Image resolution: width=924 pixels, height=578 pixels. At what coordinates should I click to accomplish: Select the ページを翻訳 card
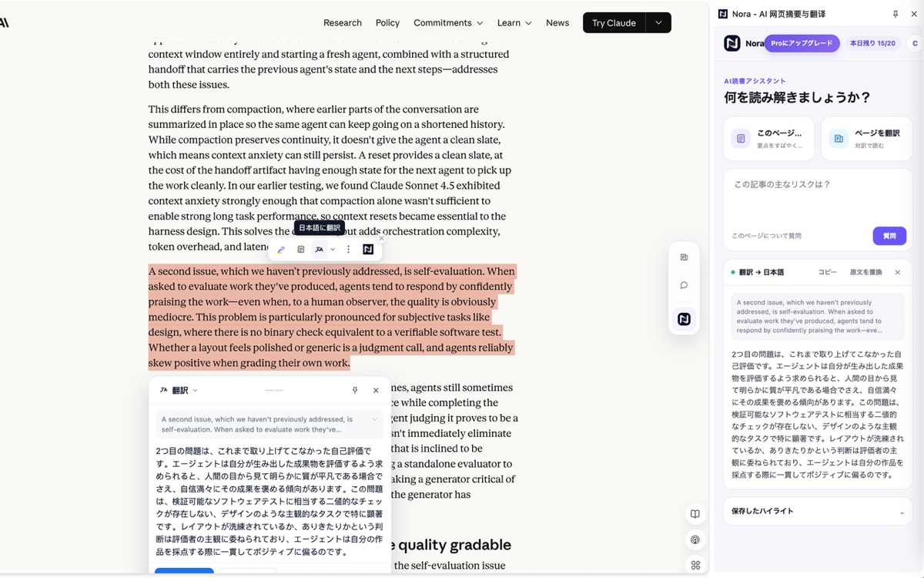click(867, 139)
